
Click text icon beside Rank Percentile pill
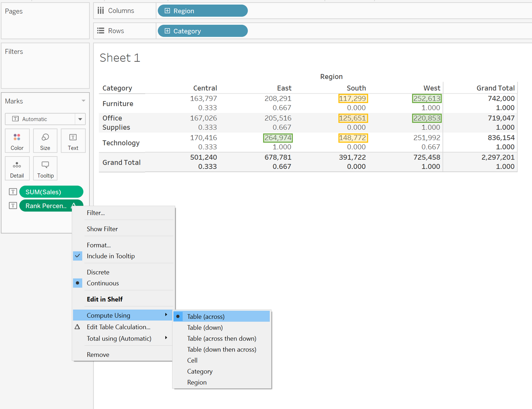pos(13,206)
